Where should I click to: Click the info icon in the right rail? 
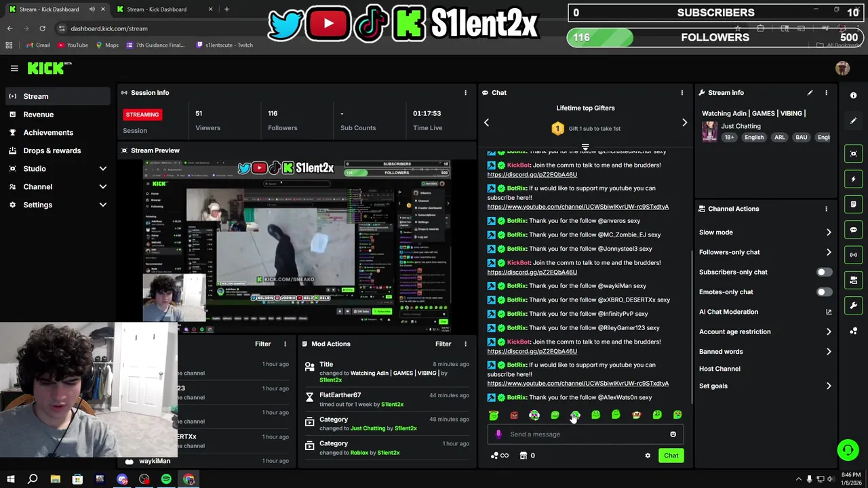[853, 96]
